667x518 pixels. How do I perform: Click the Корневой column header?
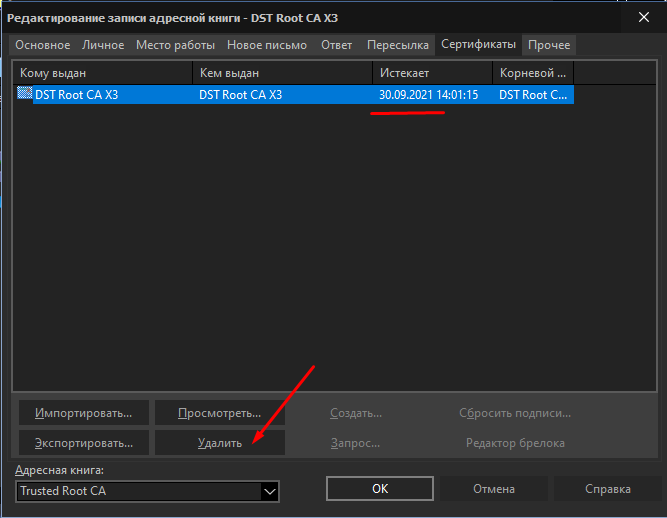click(533, 73)
